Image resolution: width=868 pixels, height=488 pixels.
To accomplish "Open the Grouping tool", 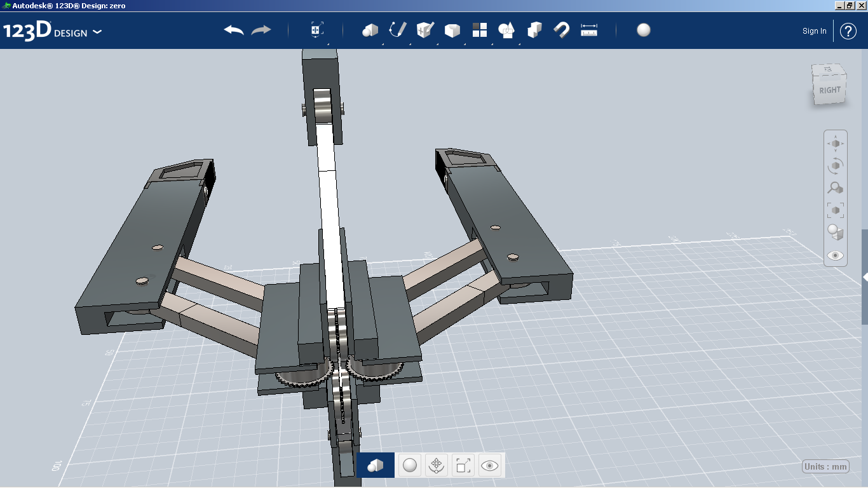I will (x=507, y=30).
